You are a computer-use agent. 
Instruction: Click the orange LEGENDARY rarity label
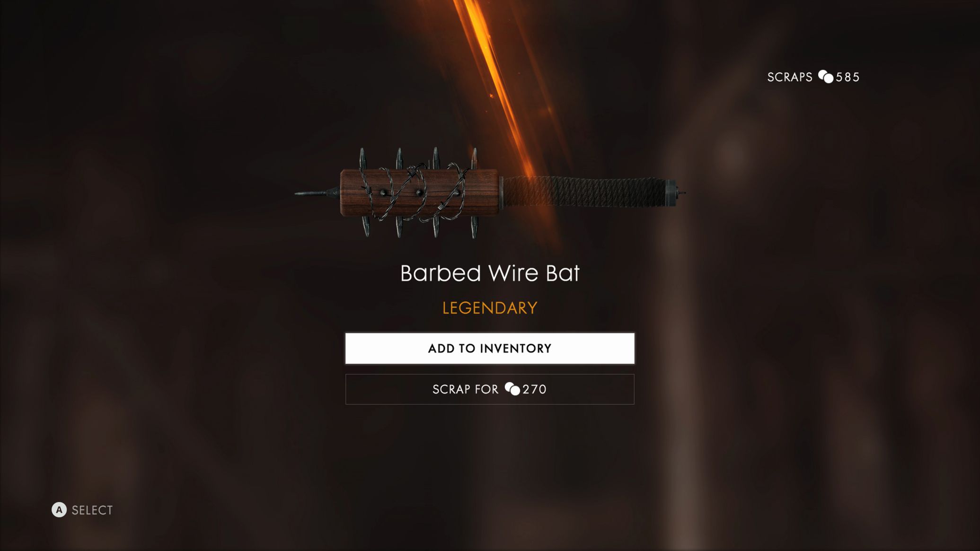click(490, 308)
